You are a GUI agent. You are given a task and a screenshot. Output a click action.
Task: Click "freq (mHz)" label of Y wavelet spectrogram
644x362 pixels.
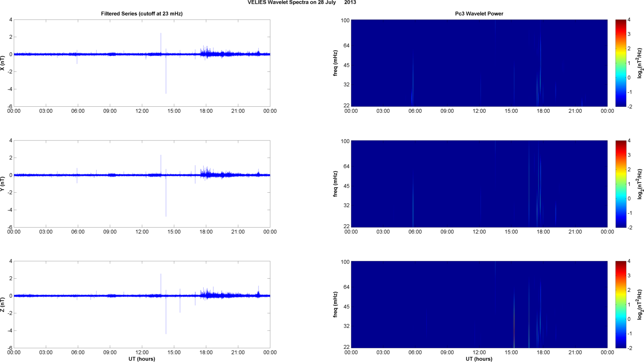click(x=335, y=184)
